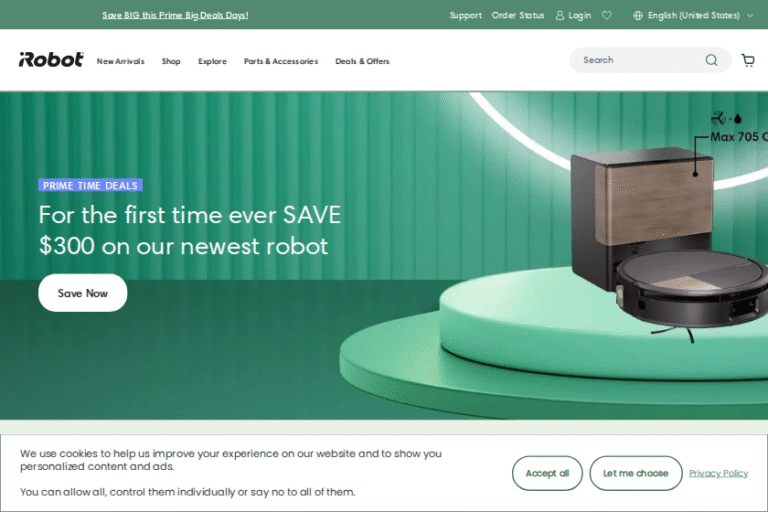Click the hotspot dot on the dock
Viewport: 768px width, 512px height.
(695, 174)
